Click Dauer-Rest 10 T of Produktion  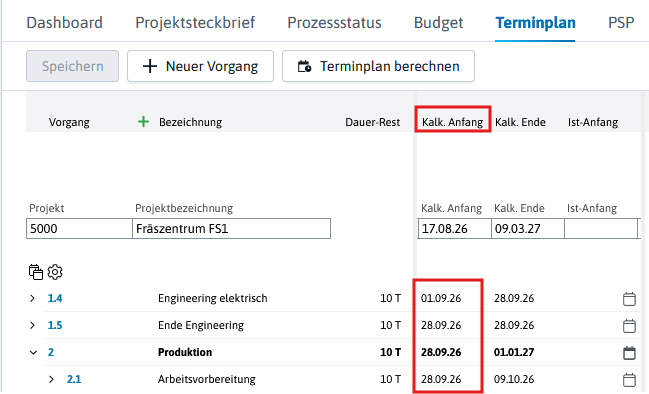pos(390,352)
